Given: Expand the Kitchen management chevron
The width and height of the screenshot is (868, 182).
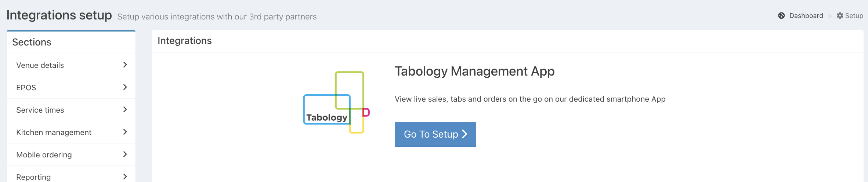Looking at the screenshot, I should 125,132.
